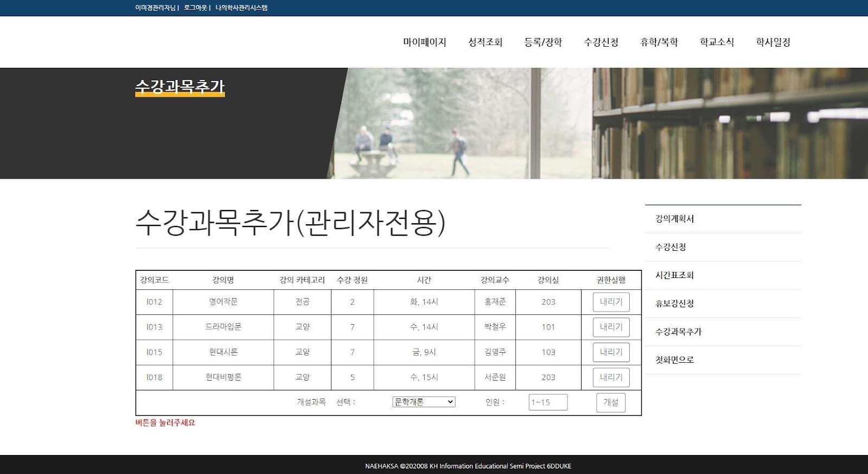Image resolution: width=868 pixels, height=474 pixels.
Task: Click the 전공 category cell
Action: [x=302, y=302]
